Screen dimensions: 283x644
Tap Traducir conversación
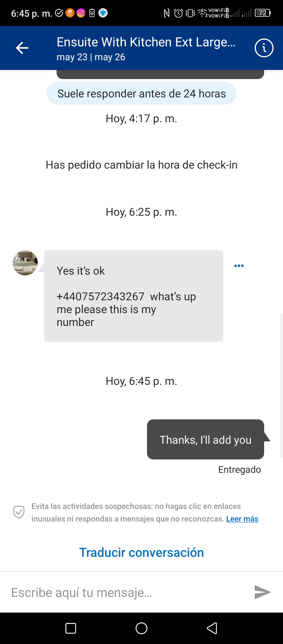[141, 552]
